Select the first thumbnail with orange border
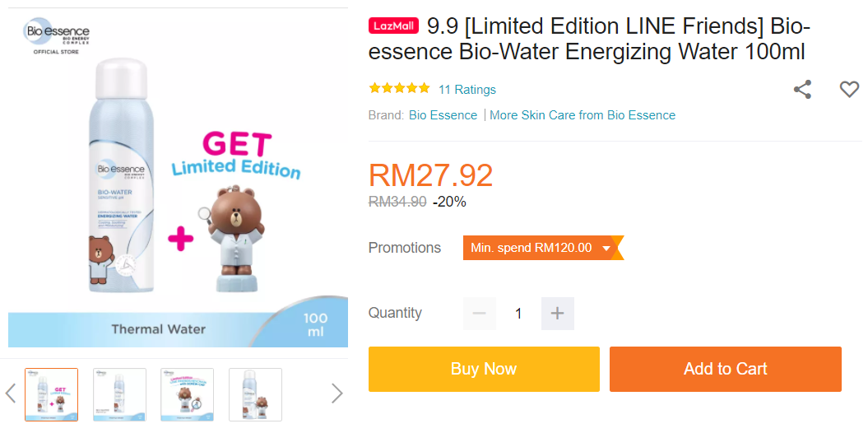868x433 pixels. pos(52,394)
